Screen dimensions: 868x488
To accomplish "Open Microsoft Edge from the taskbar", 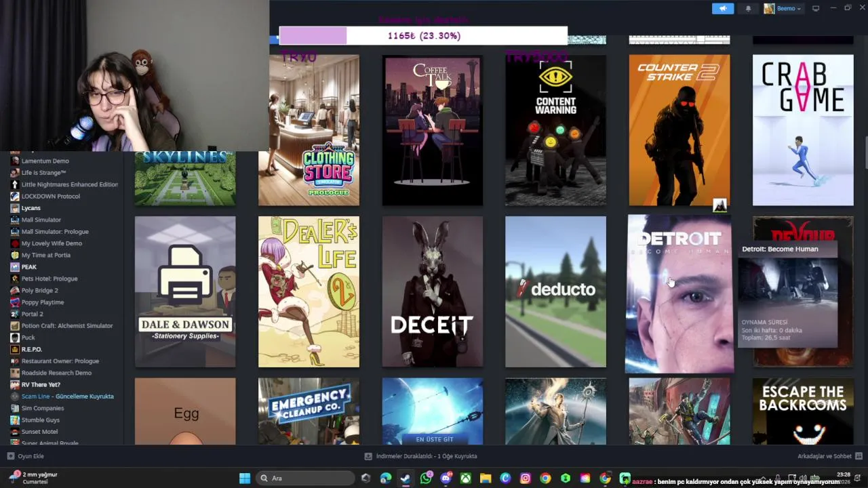I will [x=385, y=478].
